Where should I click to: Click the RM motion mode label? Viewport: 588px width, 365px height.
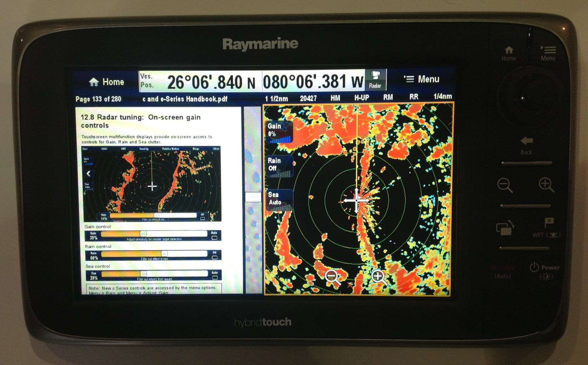[x=388, y=97]
